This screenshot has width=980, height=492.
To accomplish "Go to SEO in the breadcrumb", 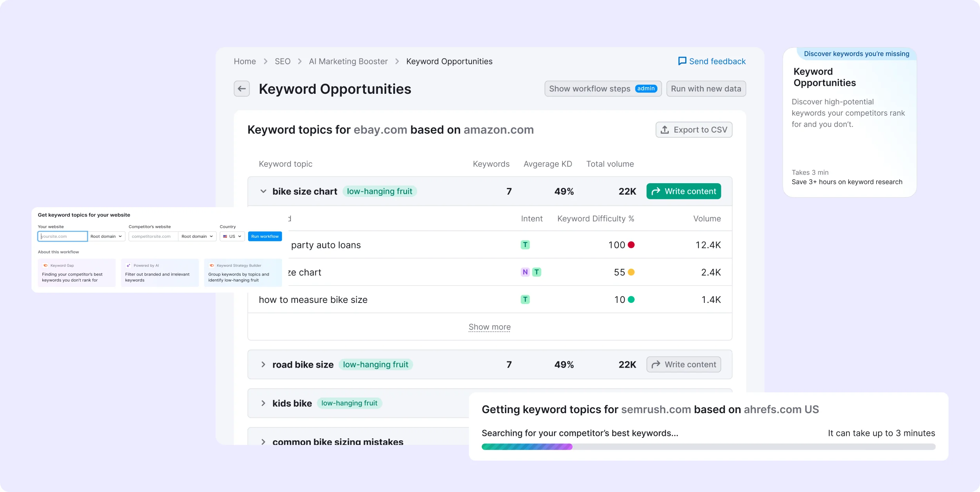I will [x=283, y=62].
